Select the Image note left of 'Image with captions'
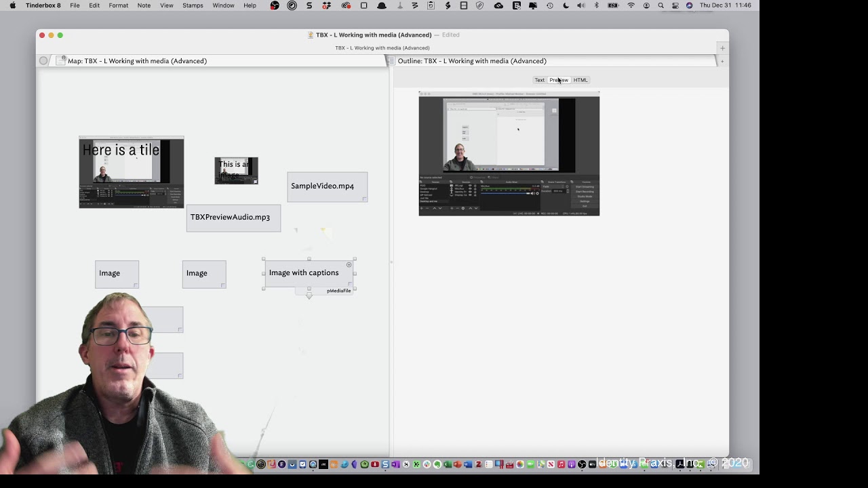The width and height of the screenshot is (868, 488). click(x=203, y=274)
